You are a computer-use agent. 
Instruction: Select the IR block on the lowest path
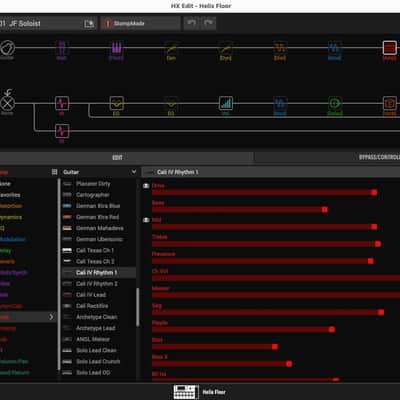pyautogui.click(x=62, y=131)
